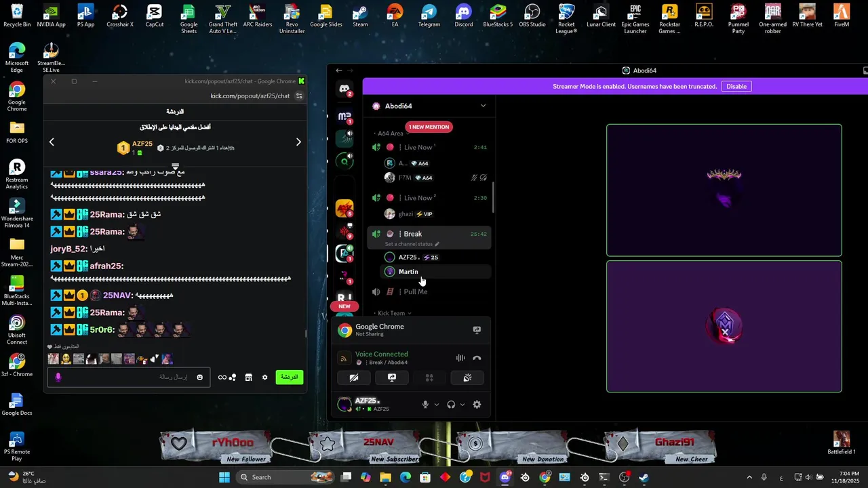The image size is (868, 488).
Task: Open PS Remote Play desktop shortcut
Action: pos(17,447)
